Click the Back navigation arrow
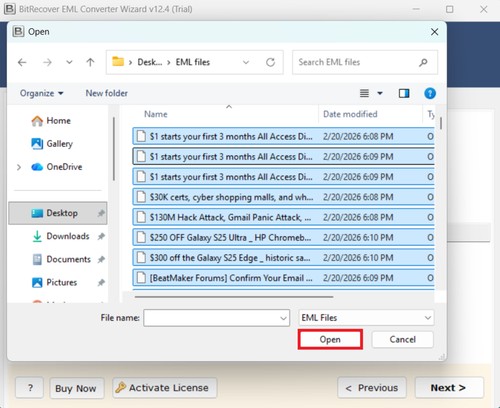500x408 pixels. [x=22, y=62]
